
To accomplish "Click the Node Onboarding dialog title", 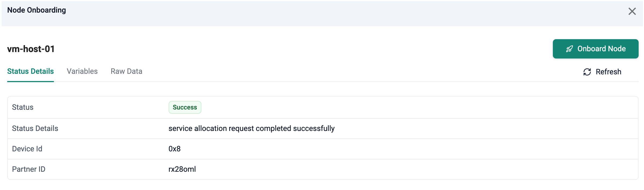I will [x=36, y=10].
